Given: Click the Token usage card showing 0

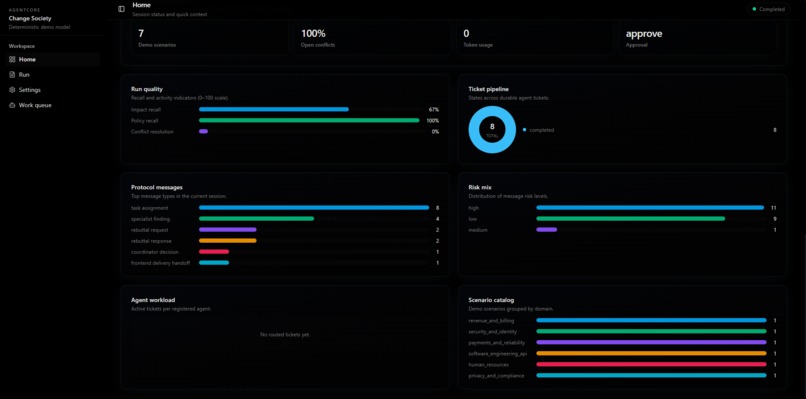Looking at the screenshot, I should 535,39.
